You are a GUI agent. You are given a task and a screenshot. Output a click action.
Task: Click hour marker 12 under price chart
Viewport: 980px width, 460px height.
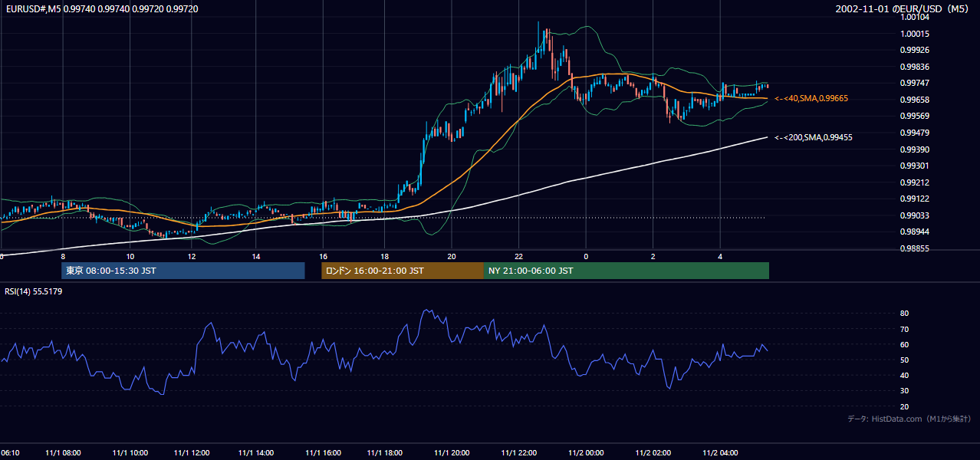[x=192, y=256]
